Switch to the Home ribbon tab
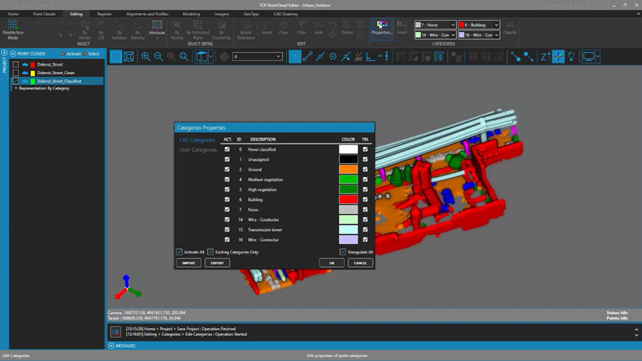This screenshot has width=642, height=361. click(x=13, y=14)
